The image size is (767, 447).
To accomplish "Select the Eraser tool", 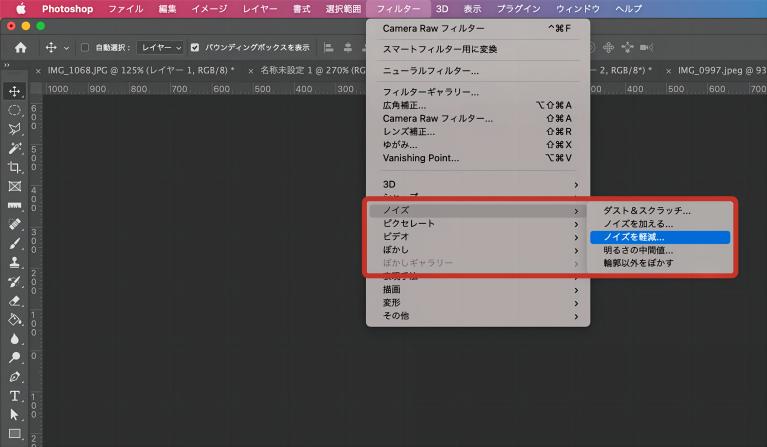I will point(15,301).
